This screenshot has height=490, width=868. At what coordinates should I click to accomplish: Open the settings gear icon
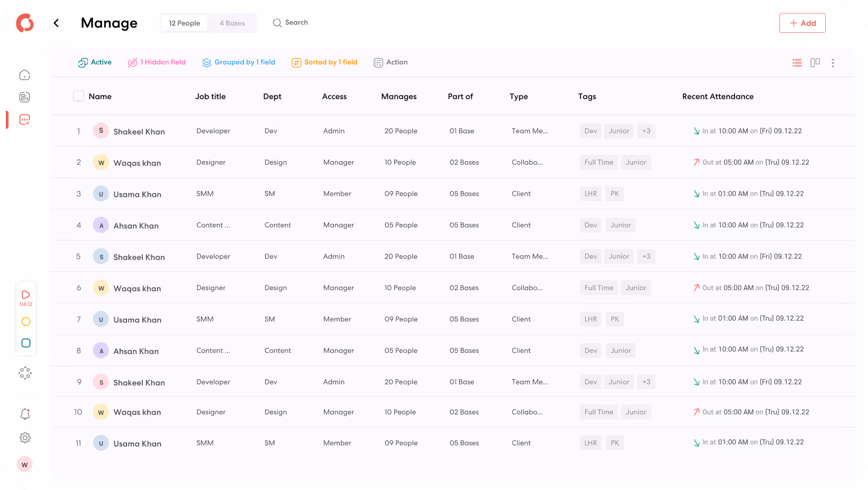(x=25, y=438)
